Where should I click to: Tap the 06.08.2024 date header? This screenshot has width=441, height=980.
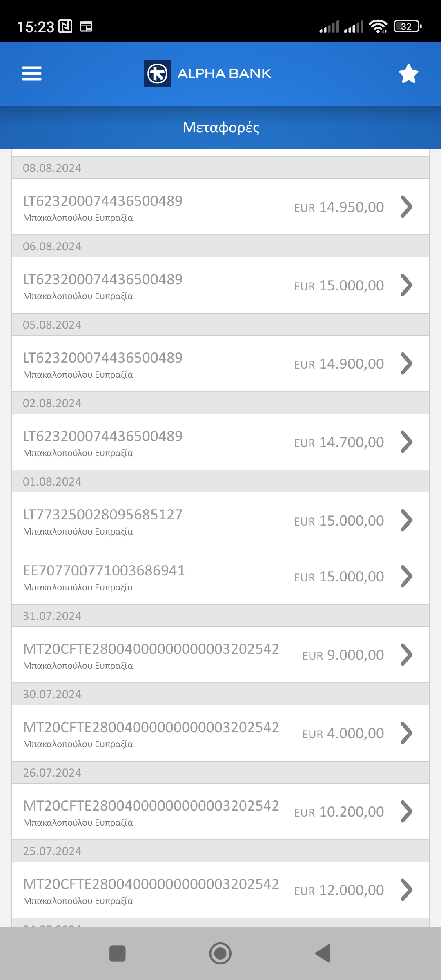point(52,246)
